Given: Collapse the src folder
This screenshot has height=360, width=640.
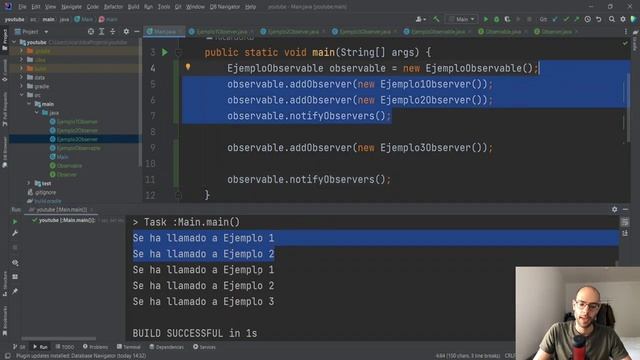Looking at the screenshot, I should (22, 95).
